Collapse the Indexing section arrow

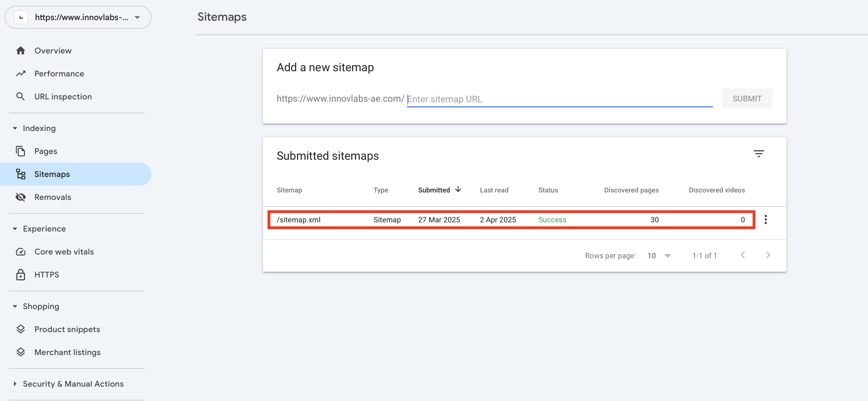[15, 128]
